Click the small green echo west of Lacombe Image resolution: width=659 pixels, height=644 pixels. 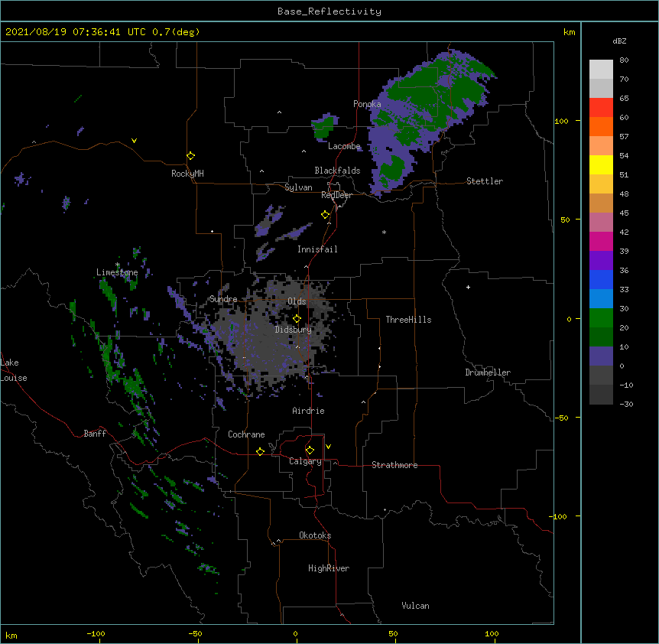(x=323, y=126)
